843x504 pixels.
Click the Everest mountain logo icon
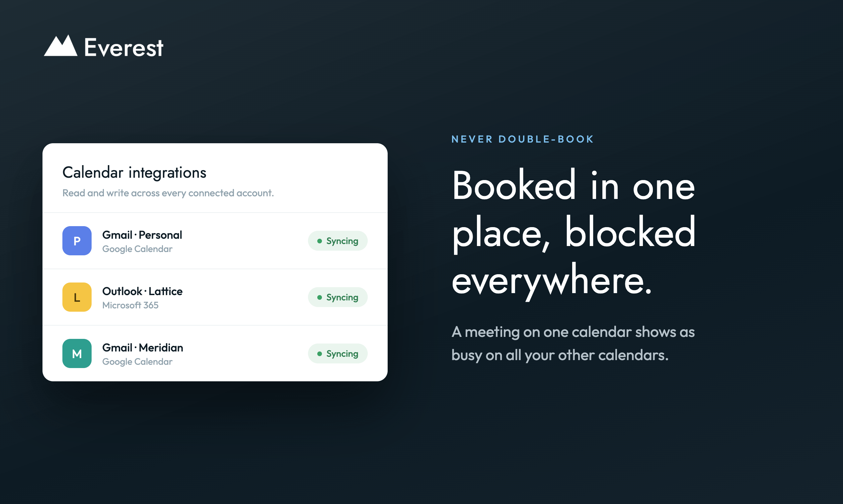pyautogui.click(x=60, y=45)
